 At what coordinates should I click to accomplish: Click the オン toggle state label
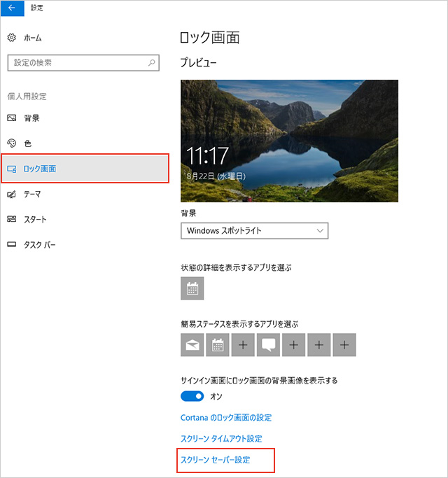click(x=216, y=396)
